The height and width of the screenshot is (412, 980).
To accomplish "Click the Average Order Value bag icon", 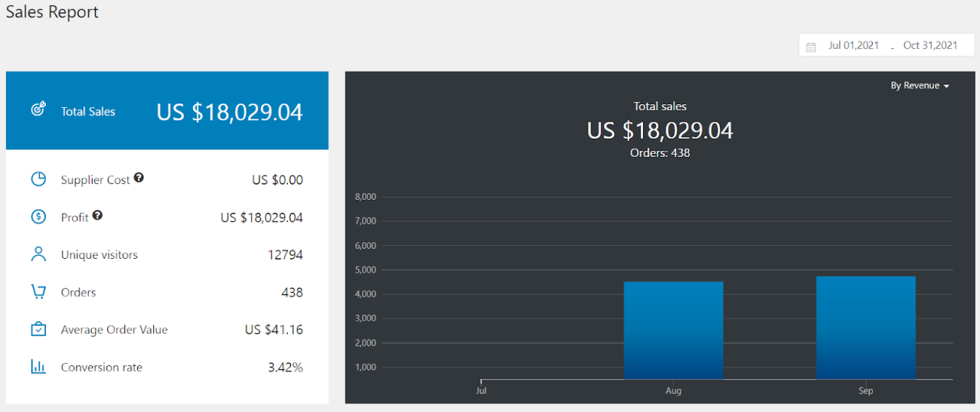I will tap(38, 329).
